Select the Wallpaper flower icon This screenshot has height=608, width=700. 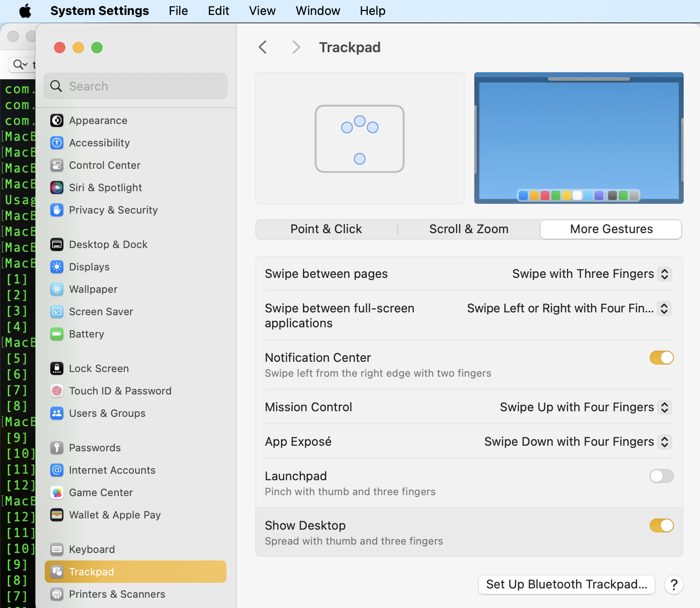(57, 289)
